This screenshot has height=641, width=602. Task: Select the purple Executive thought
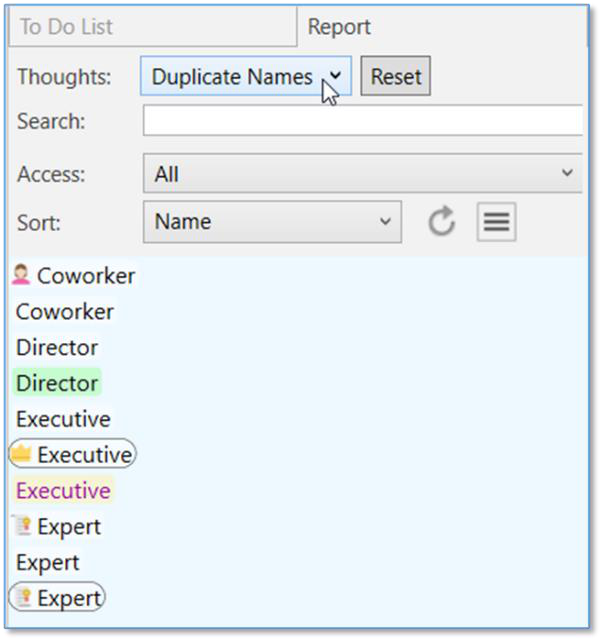pos(63,491)
